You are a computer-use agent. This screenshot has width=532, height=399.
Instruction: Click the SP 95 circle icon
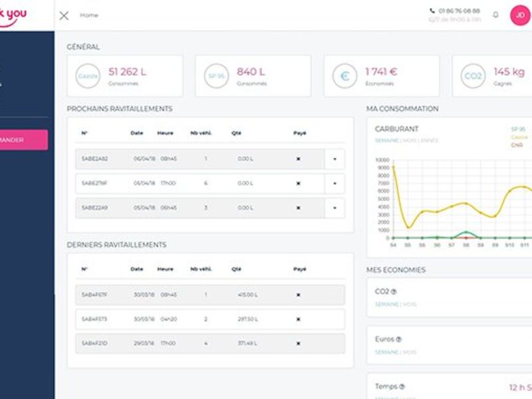(x=217, y=76)
